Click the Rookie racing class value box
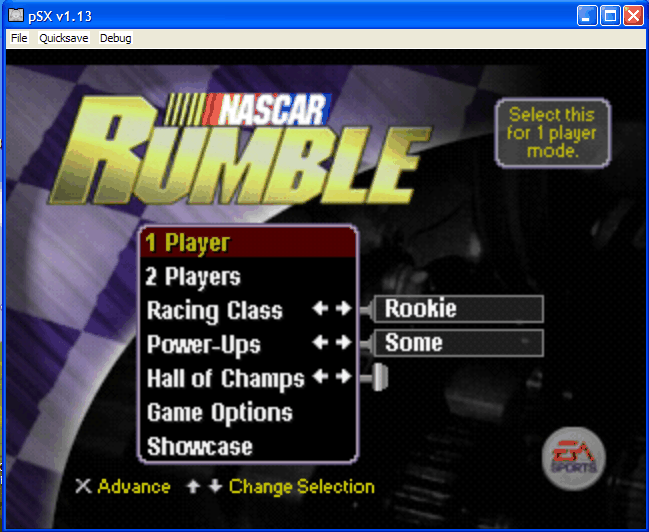The height and width of the screenshot is (532, 649). pyautogui.click(x=459, y=309)
